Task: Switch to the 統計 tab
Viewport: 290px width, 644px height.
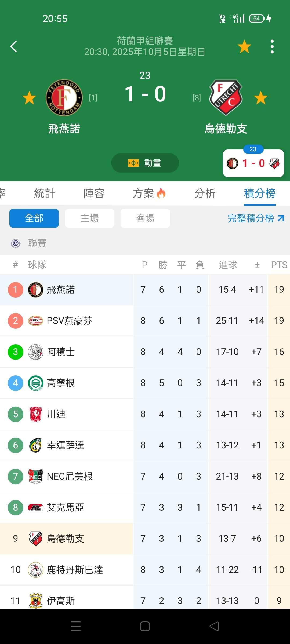Action: point(45,193)
